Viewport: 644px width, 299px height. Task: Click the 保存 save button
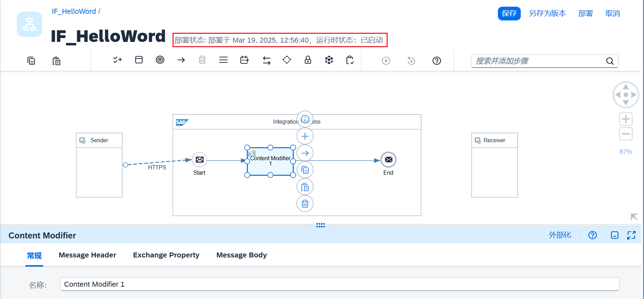(x=509, y=13)
